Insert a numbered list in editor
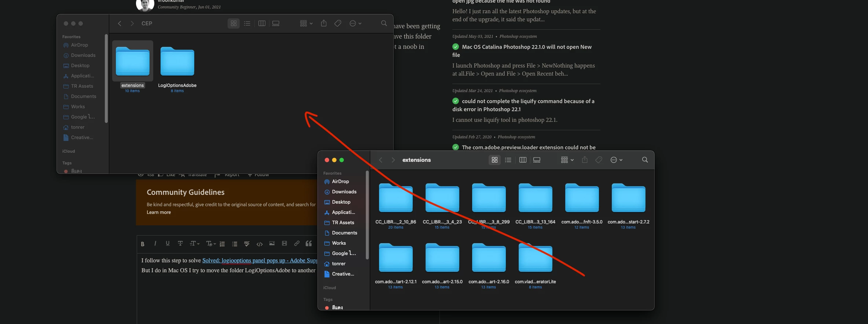This screenshot has height=324, width=868. point(222,244)
